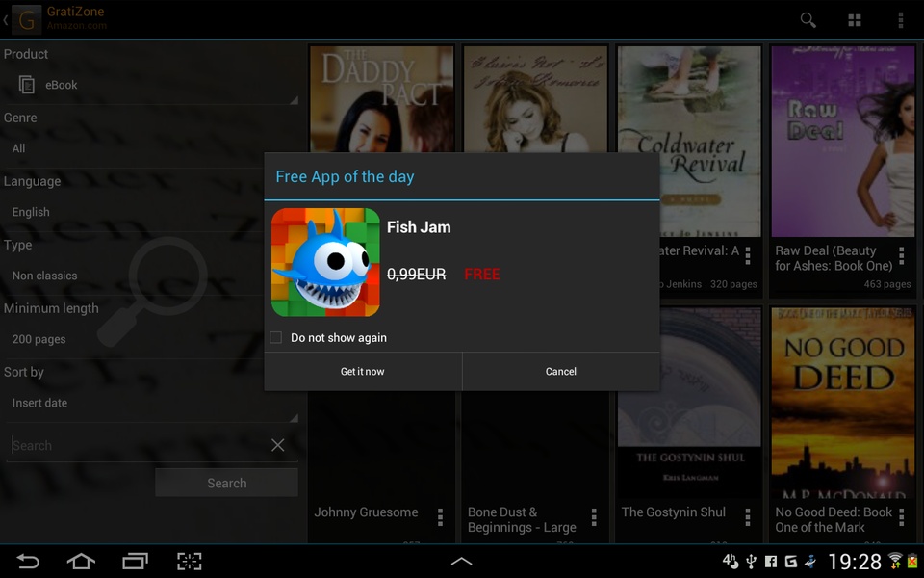Open options menu for Bone Dust & Beginnings
Screen dimensions: 924x578
pos(594,516)
